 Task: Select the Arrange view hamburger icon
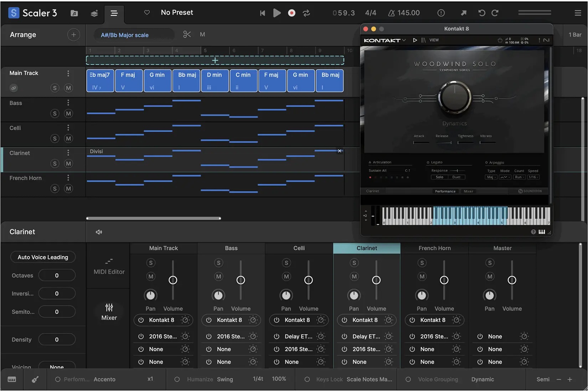[114, 13]
